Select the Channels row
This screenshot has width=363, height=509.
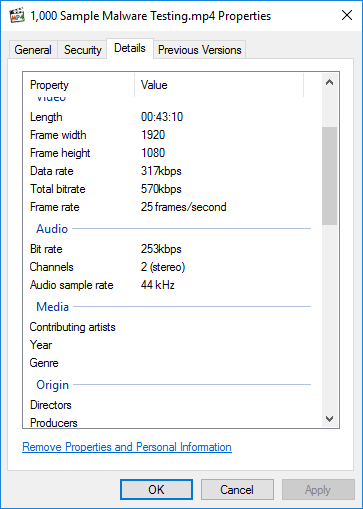170,267
